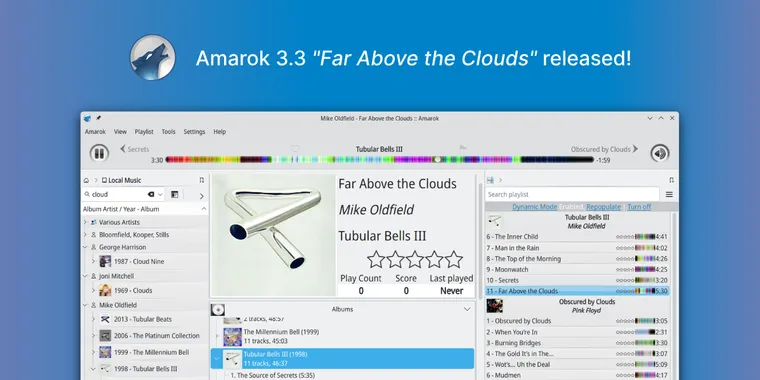Click the Amarok app icon in title bar
The image size is (760, 380).
pyautogui.click(x=87, y=118)
